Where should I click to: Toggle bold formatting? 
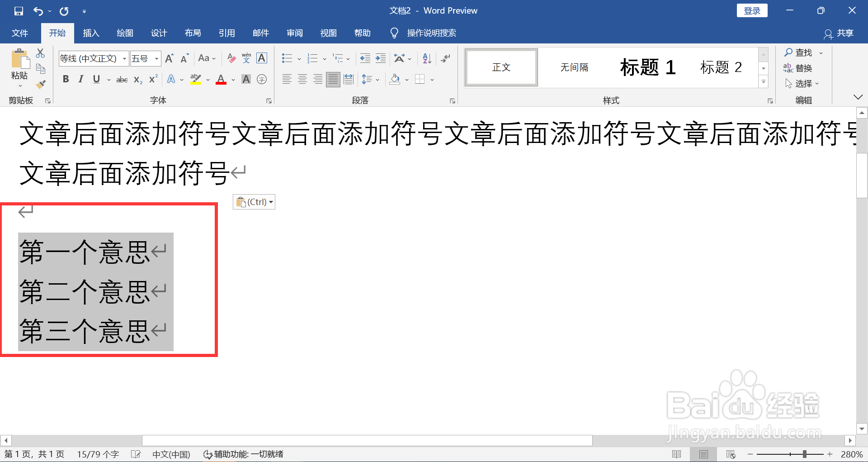[x=66, y=80]
